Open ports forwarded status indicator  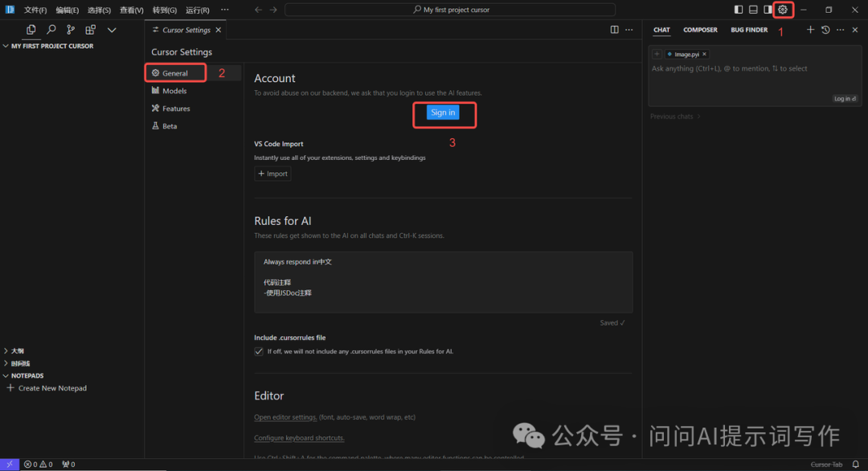(68, 465)
